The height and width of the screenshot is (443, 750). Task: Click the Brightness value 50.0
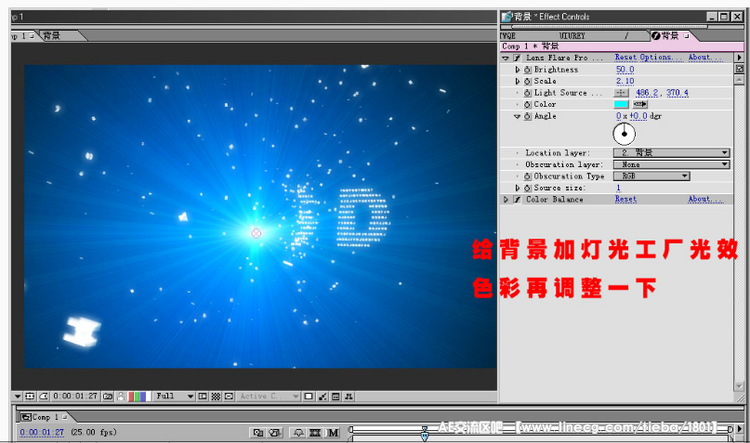coord(625,69)
